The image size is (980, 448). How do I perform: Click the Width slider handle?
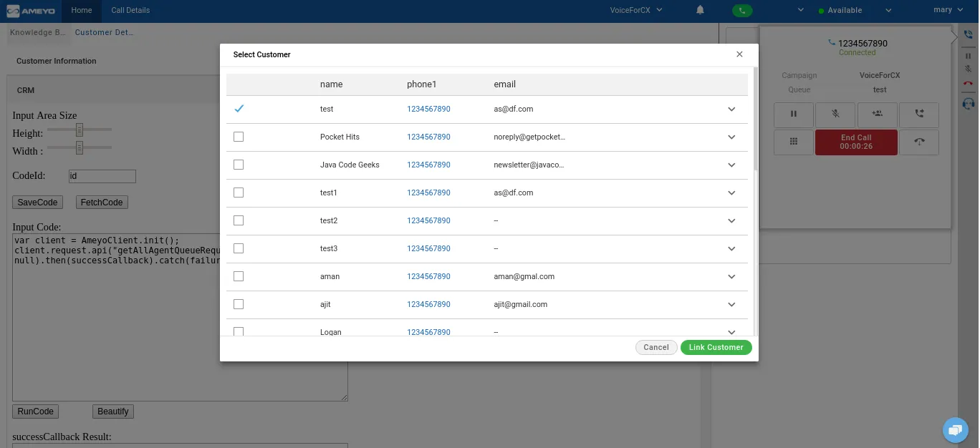tap(80, 147)
